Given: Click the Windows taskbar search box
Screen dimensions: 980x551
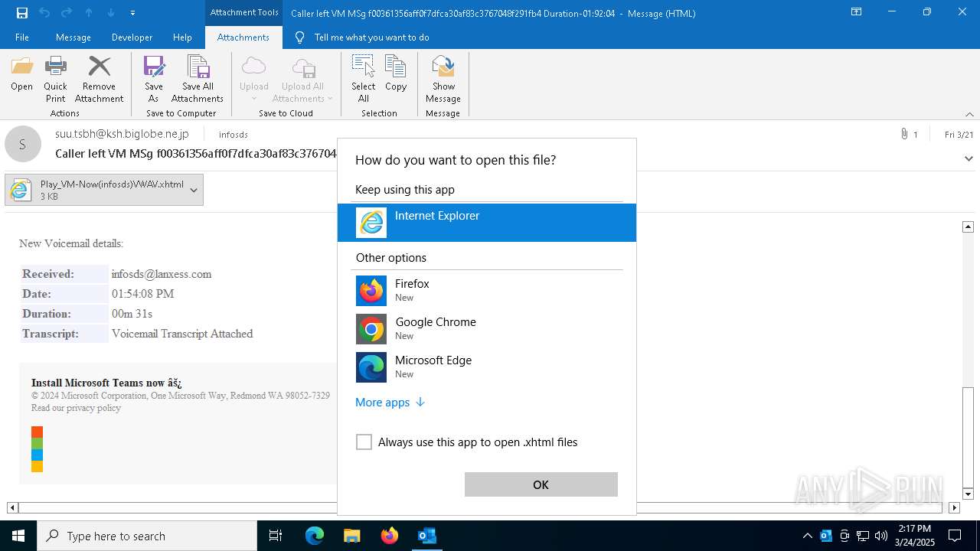Looking at the screenshot, I should pos(147,536).
